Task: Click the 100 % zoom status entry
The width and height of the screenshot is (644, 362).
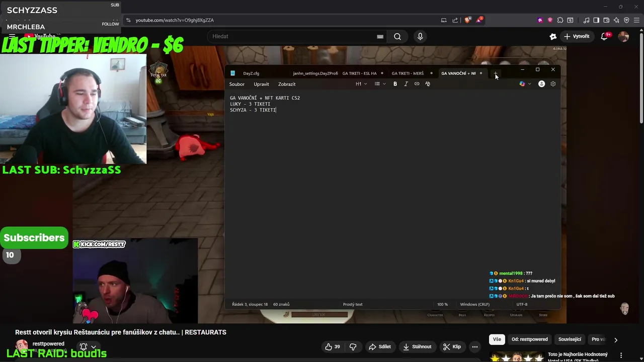Action: pyautogui.click(x=442, y=304)
